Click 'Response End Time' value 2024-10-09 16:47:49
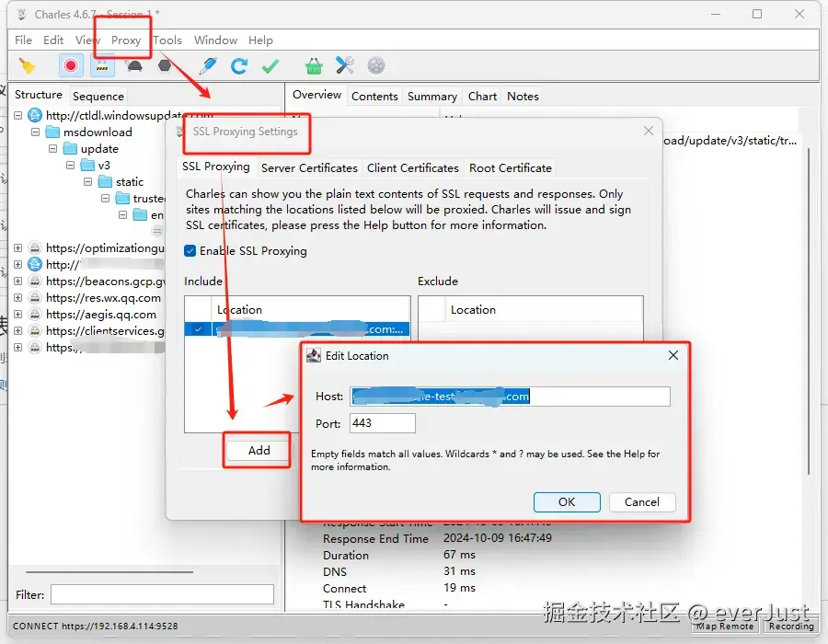Screen dimensions: 828x644 [498, 538]
